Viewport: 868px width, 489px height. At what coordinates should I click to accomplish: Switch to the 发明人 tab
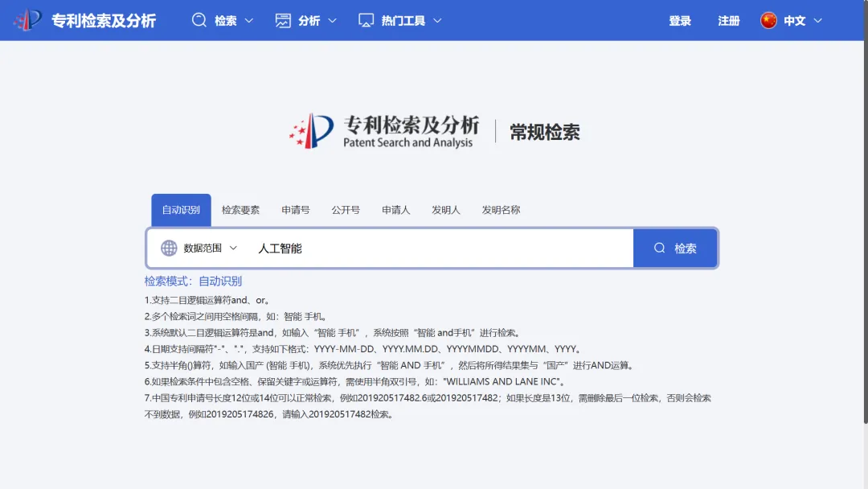445,210
